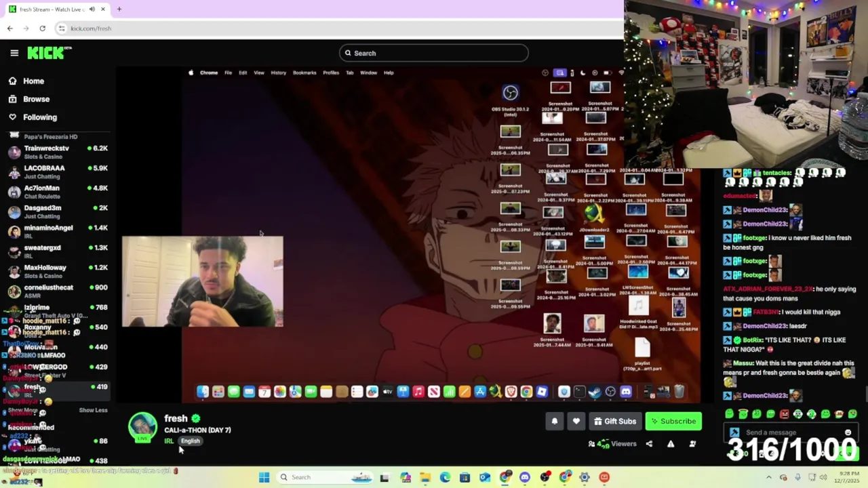Click the IRL category link
Screen dimensions: 868x488
point(169,441)
